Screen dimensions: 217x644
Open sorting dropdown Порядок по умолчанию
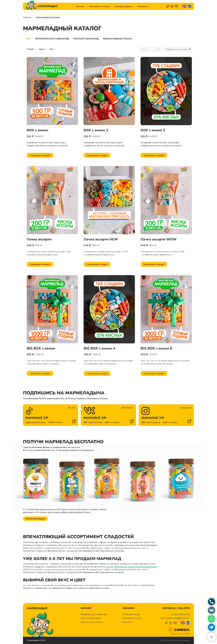[x=177, y=49]
